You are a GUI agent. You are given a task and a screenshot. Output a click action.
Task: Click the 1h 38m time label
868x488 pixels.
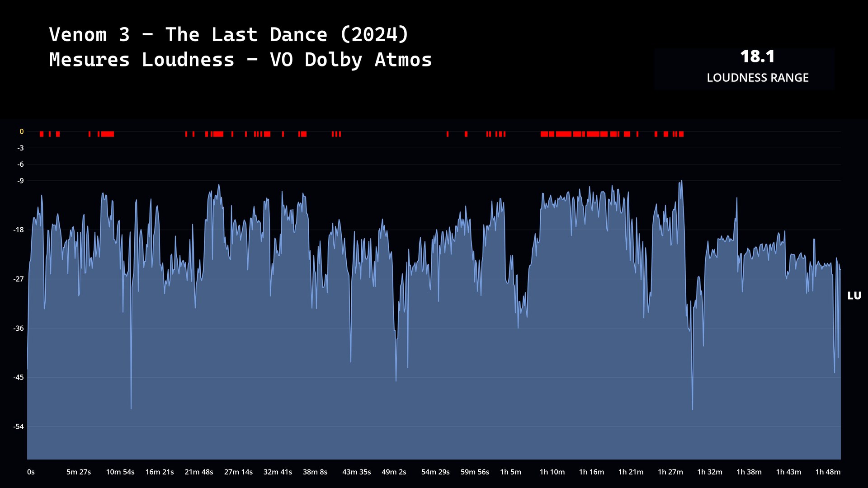(x=749, y=472)
